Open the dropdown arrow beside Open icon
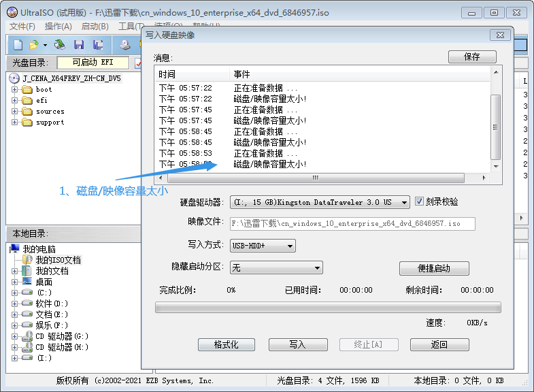The width and height of the screenshot is (534, 392). pos(45,45)
